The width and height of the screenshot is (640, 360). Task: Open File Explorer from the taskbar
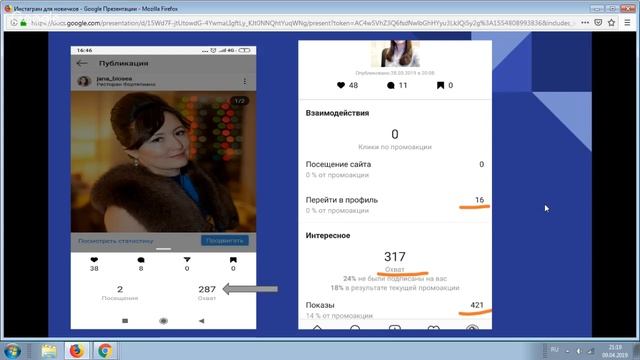point(49,351)
